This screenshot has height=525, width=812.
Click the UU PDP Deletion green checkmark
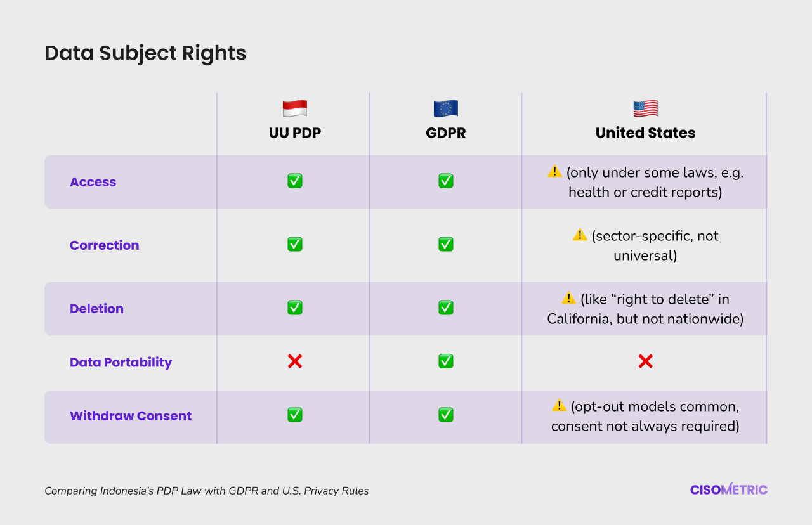pyautogui.click(x=294, y=308)
